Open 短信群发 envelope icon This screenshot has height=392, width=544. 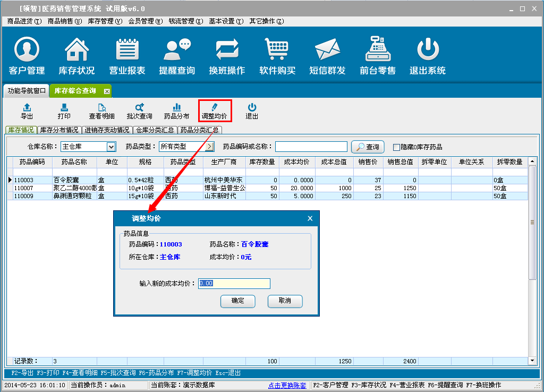click(327, 56)
